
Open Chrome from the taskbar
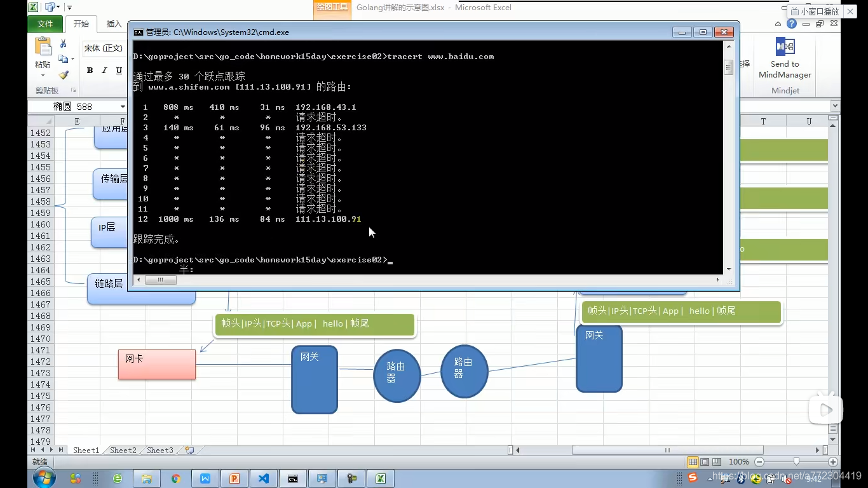pyautogui.click(x=176, y=478)
